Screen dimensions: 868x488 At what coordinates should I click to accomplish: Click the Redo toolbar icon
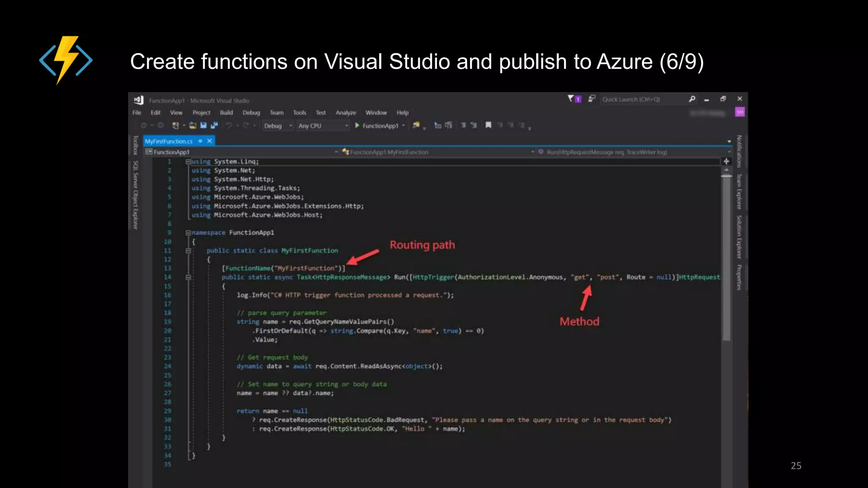(246, 125)
